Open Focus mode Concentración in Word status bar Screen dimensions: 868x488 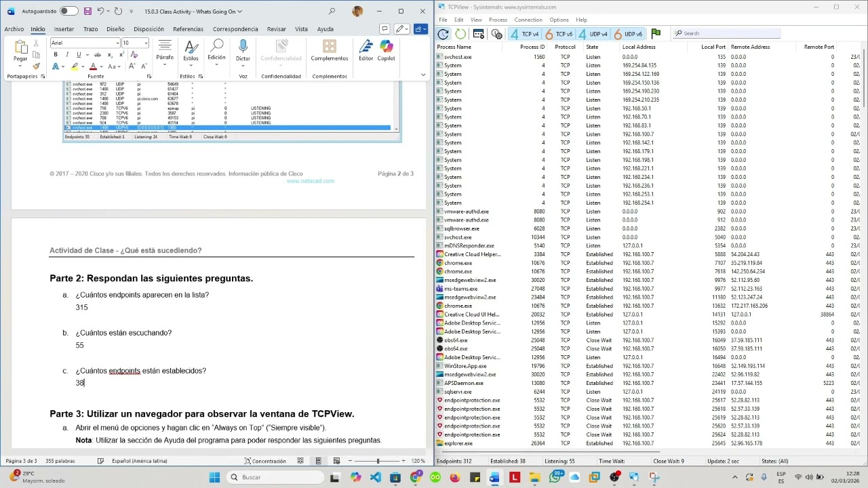point(265,461)
